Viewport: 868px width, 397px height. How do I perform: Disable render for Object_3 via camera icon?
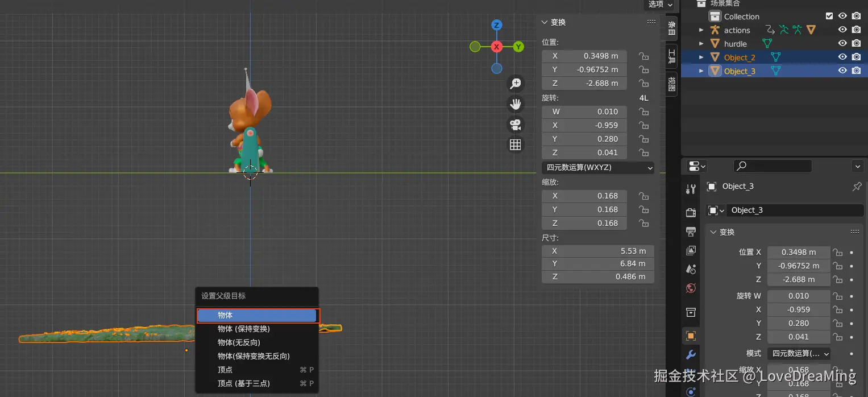click(856, 71)
